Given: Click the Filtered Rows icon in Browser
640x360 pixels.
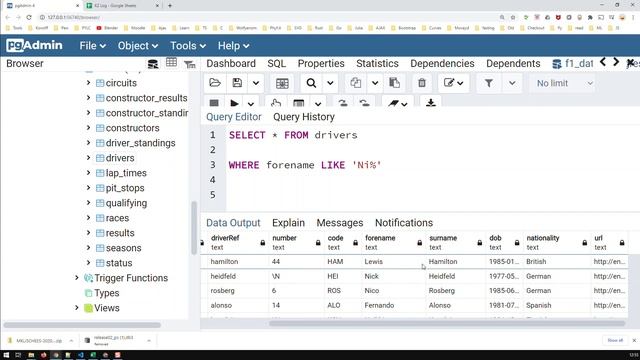Looking at the screenshot, I should click(190, 64).
